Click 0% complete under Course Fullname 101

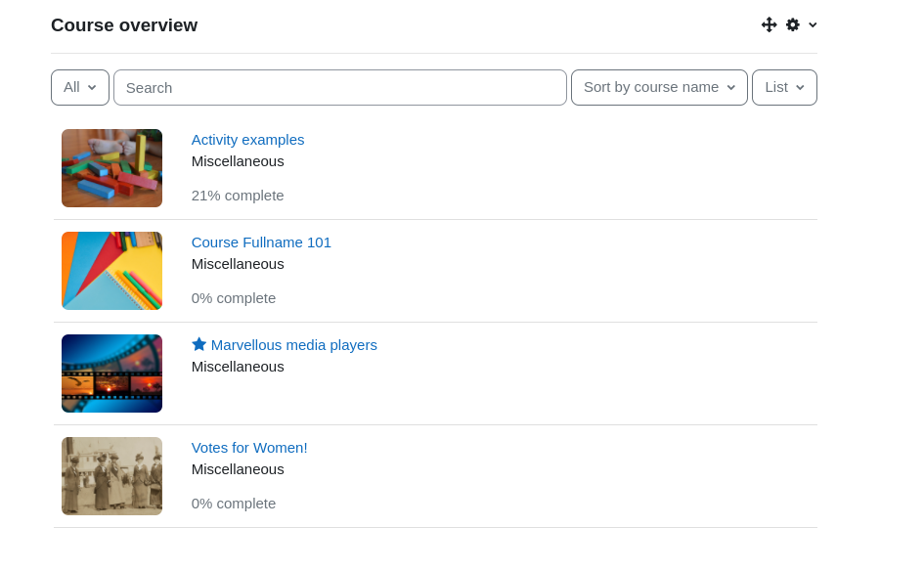coord(234,298)
